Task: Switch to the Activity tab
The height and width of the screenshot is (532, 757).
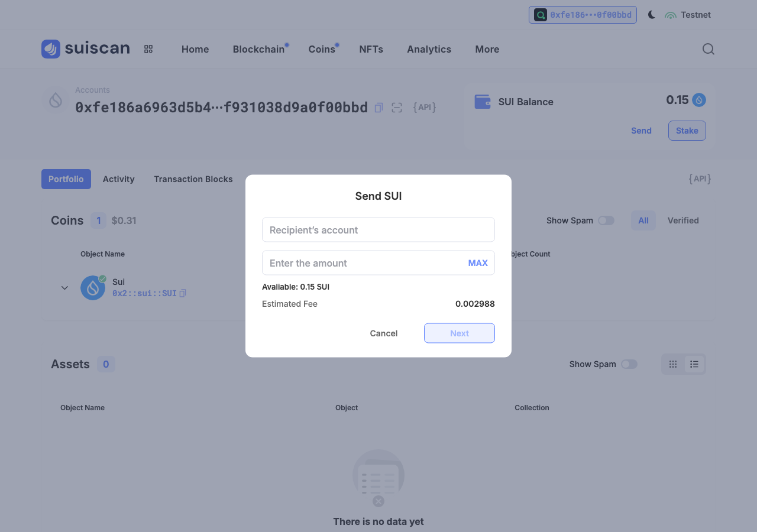Action: click(118, 179)
